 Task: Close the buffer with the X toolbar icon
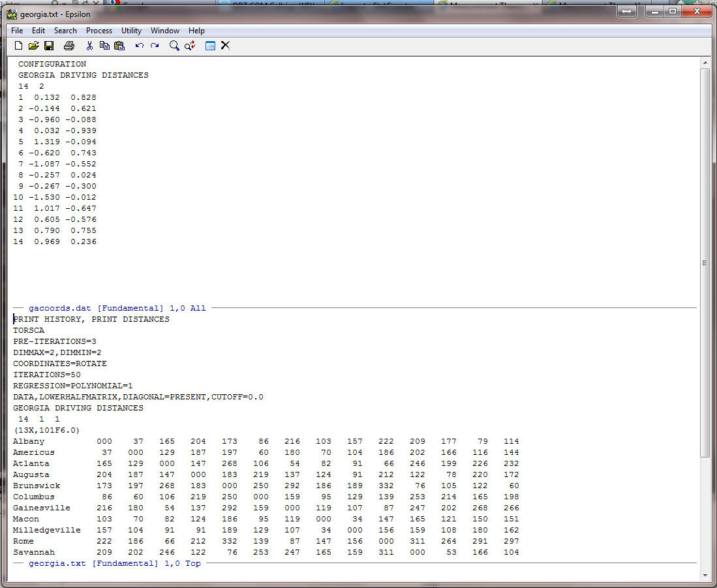[225, 46]
